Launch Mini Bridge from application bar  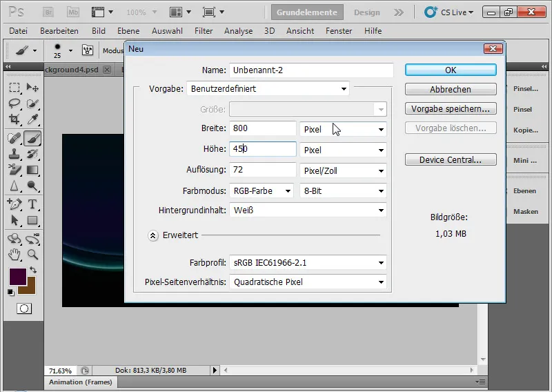[x=73, y=12]
